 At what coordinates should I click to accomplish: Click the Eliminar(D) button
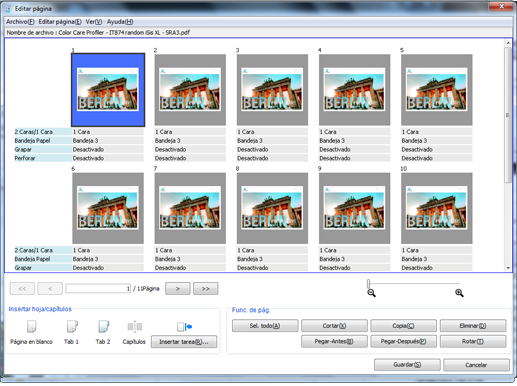473,326
